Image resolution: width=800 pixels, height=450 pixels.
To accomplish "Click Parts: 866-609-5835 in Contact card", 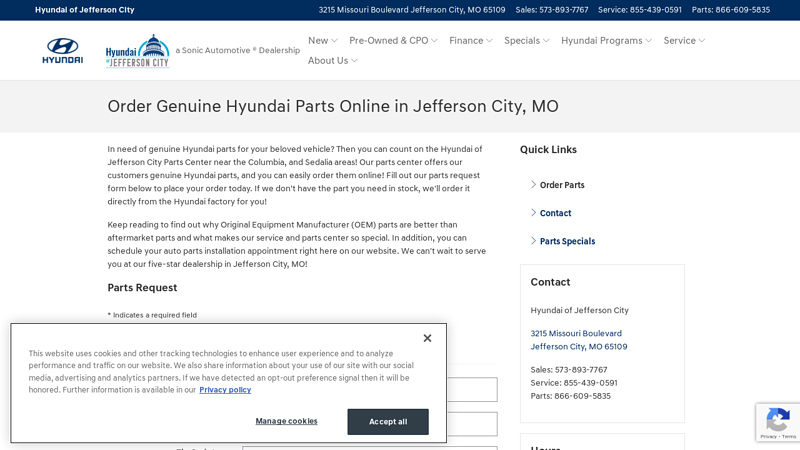I will point(570,396).
